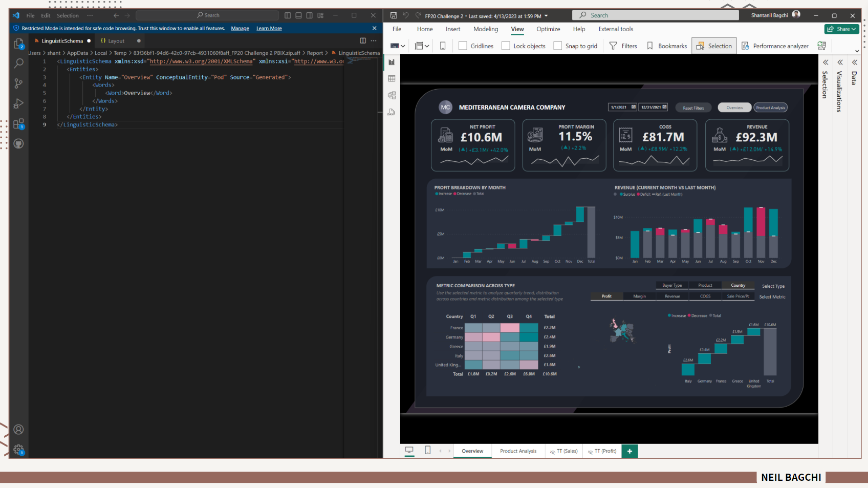Expand the collapsed Data pane
The height and width of the screenshot is (488, 868).
pos(854,62)
